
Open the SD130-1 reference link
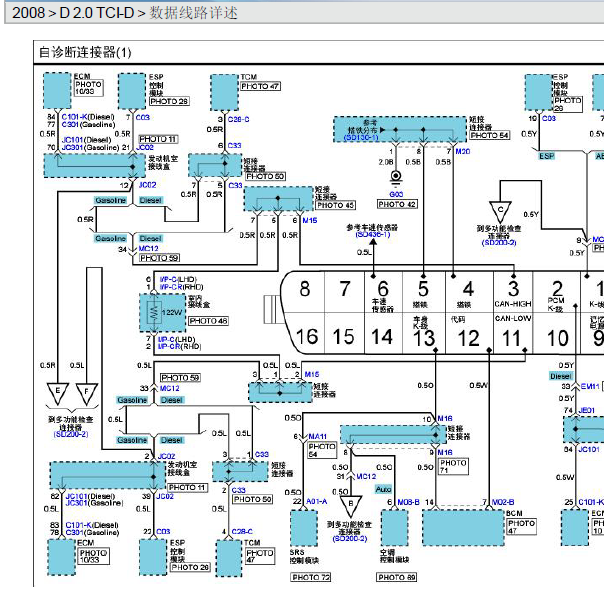[x=361, y=138]
